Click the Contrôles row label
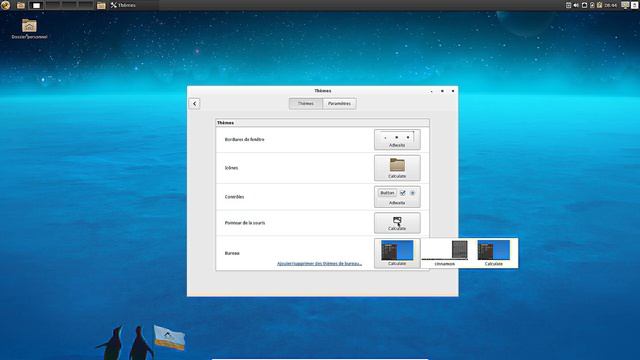The height and width of the screenshot is (360, 640). (234, 197)
